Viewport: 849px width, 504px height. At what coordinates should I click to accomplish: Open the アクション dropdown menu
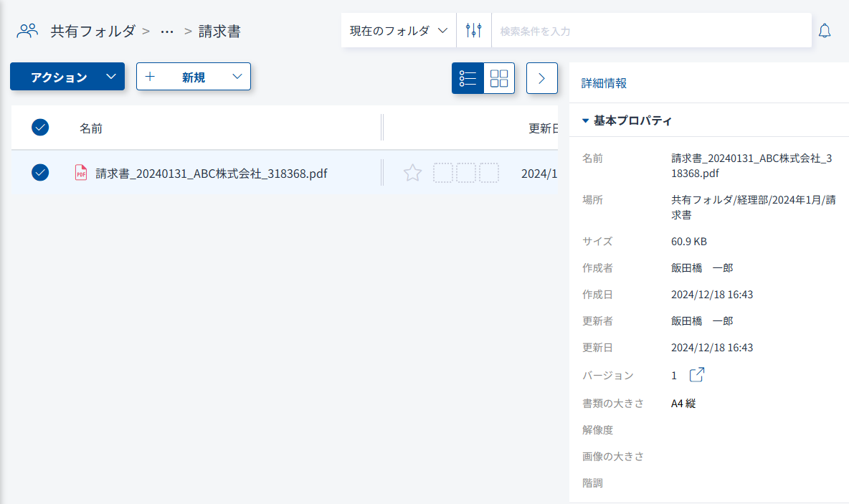coord(67,77)
